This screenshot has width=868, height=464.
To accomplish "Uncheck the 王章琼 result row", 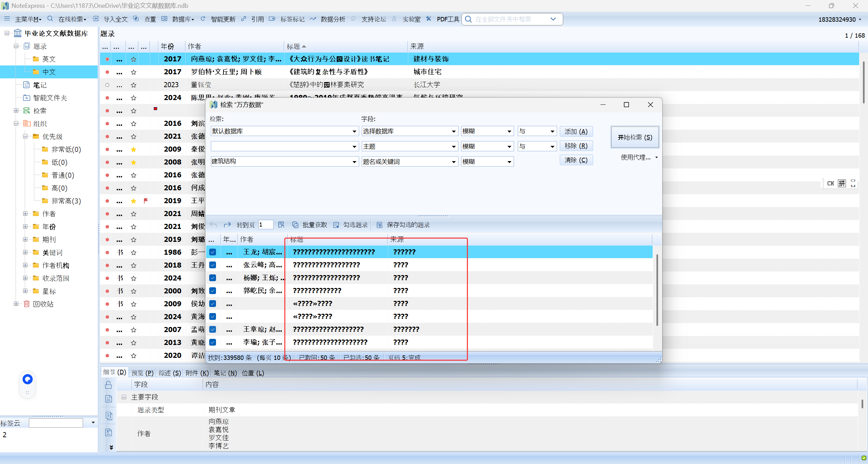I will point(213,329).
